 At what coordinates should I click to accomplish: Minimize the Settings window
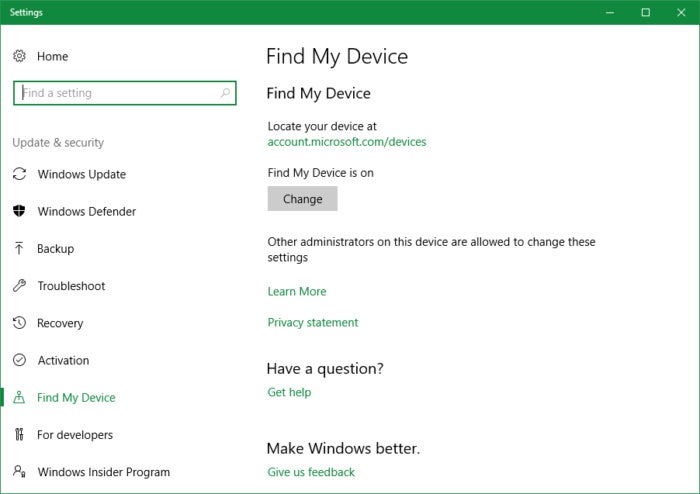tap(610, 12)
